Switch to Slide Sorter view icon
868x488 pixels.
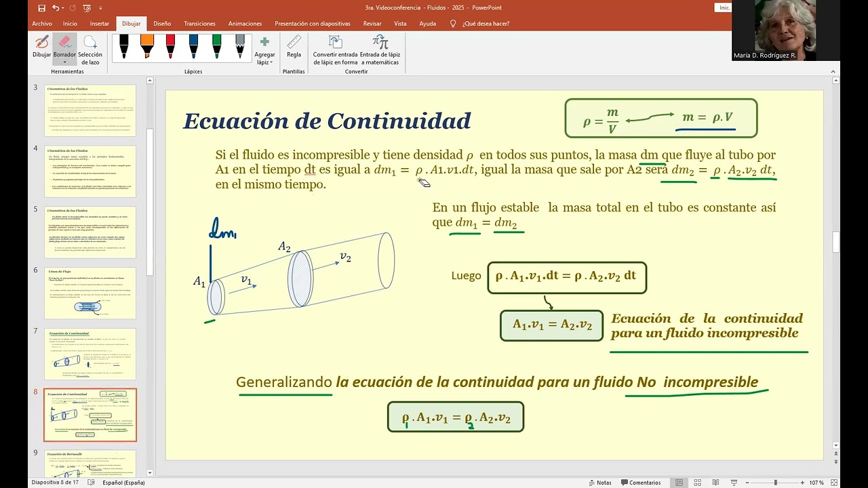coord(698,483)
